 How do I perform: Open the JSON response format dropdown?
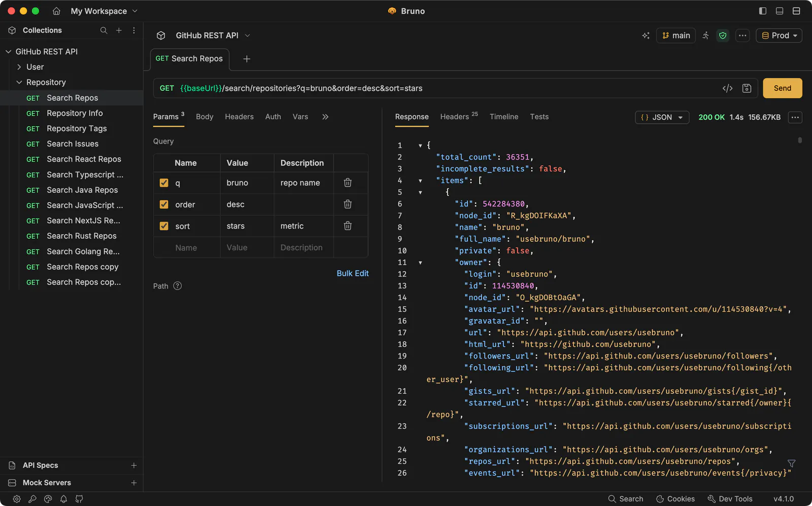tap(662, 117)
